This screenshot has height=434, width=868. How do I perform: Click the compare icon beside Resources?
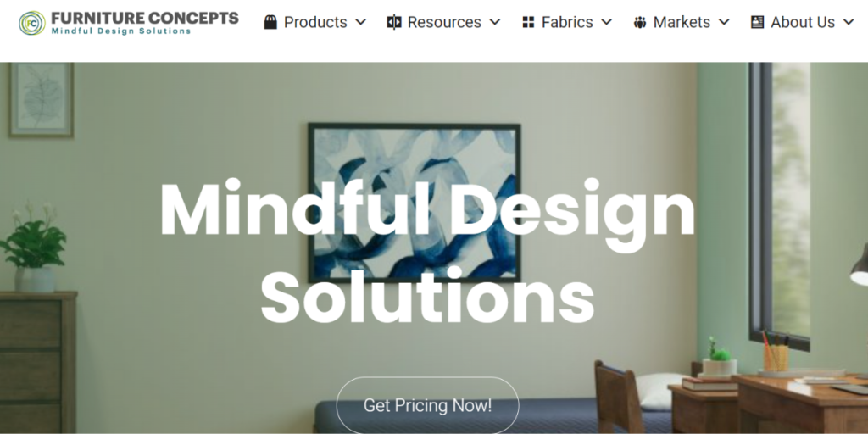[x=393, y=22]
